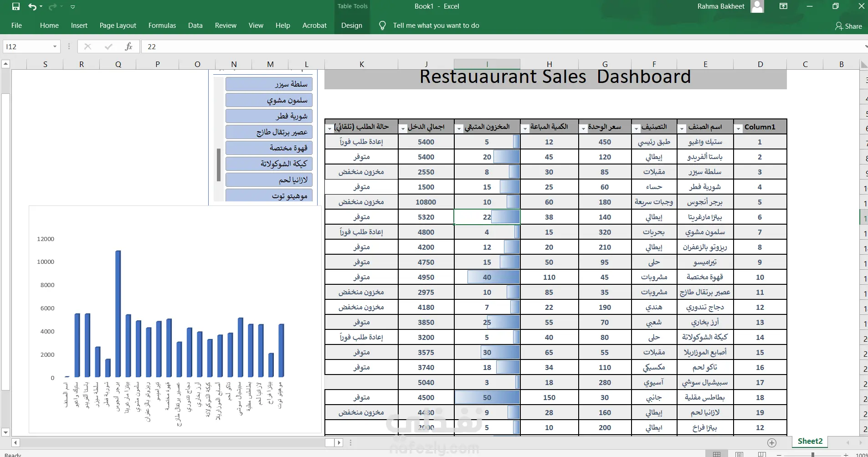Image resolution: width=868 pixels, height=457 pixels.
Task: Switch to the Insert tab
Action: coord(79,26)
